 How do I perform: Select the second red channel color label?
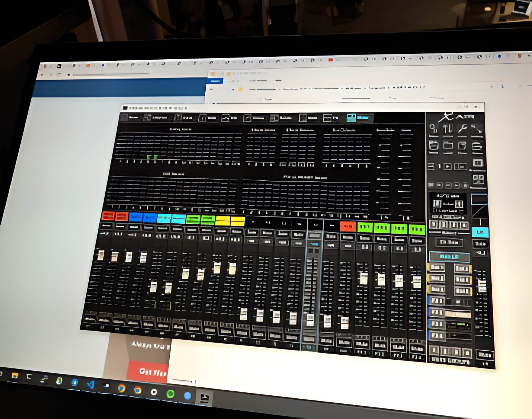(x=121, y=217)
